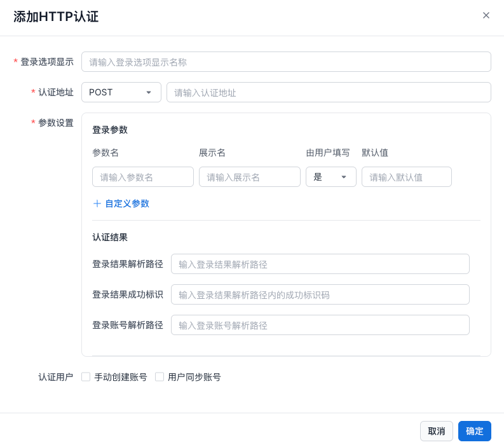Focus the 默认值 input field
504x447 pixels.
point(407,177)
